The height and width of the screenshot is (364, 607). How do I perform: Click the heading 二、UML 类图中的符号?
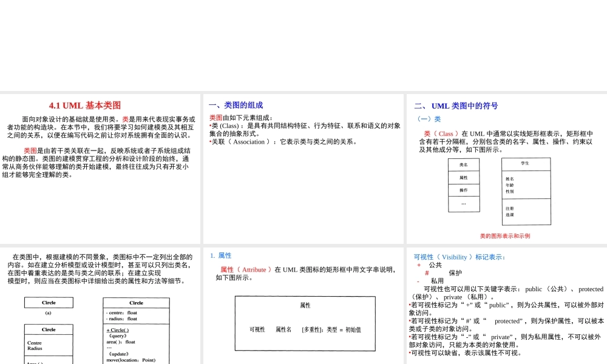[x=456, y=106]
